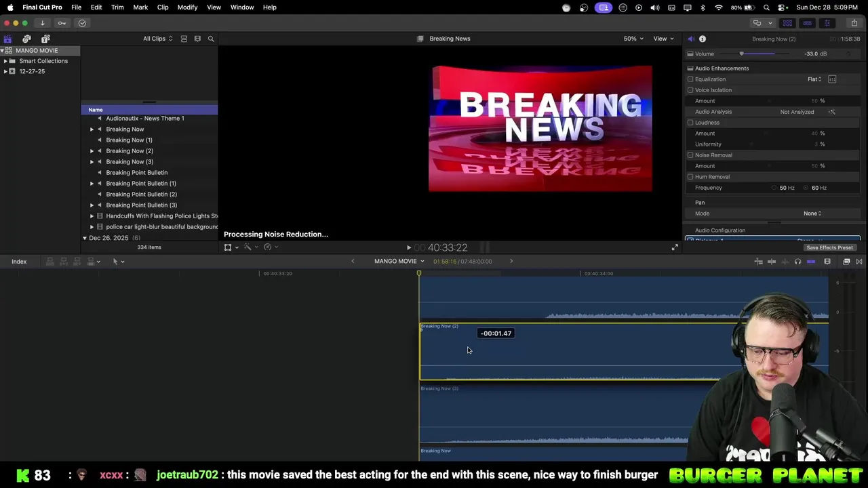The image size is (868, 488).
Task: Toggle timeline snapping icon
Action: pos(811,262)
